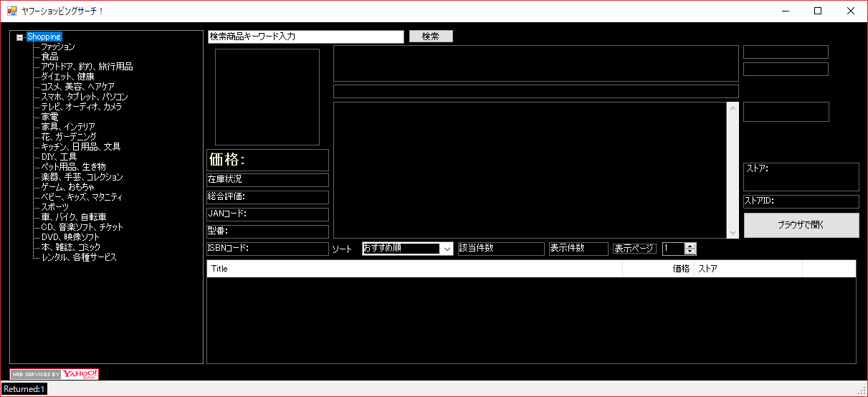Click the page number field showing 1
This screenshot has height=397, width=868.
pos(674,249)
